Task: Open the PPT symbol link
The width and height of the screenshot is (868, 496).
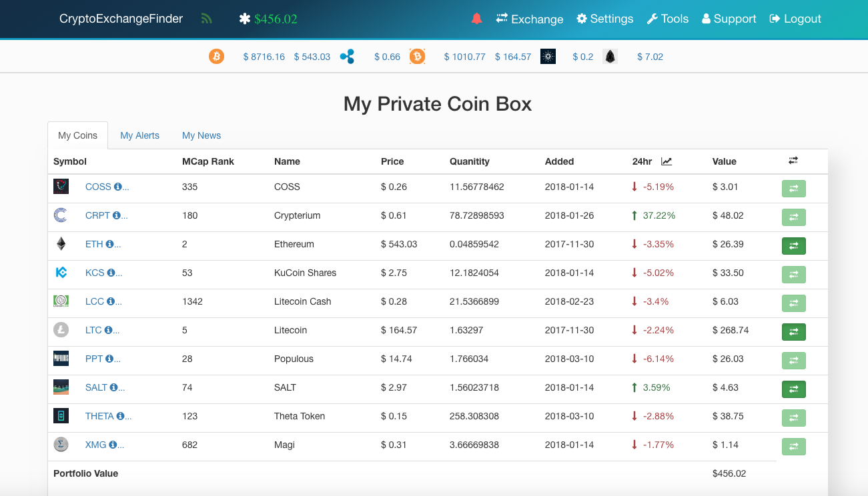Action: pyautogui.click(x=94, y=359)
